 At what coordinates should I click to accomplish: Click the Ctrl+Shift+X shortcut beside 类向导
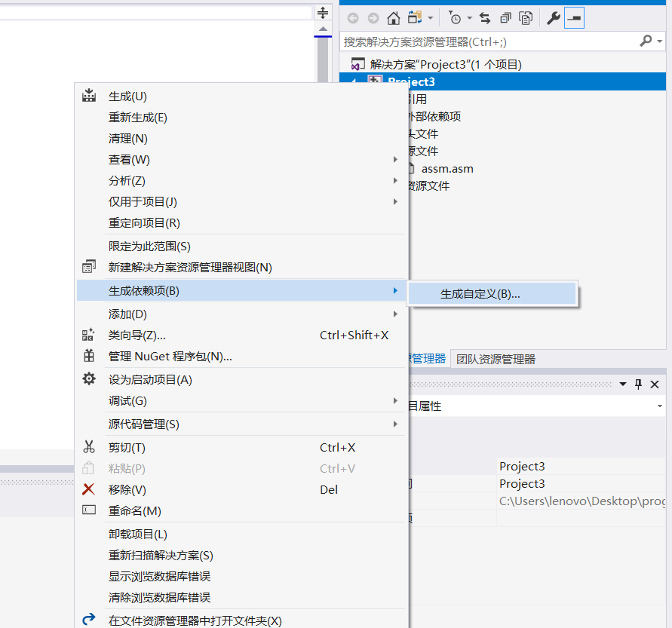click(x=354, y=335)
